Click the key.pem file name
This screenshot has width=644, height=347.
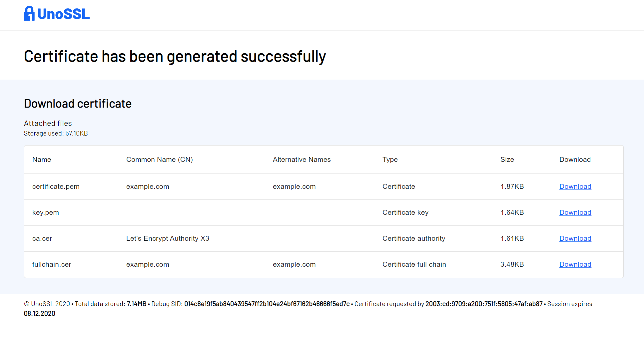coord(45,212)
